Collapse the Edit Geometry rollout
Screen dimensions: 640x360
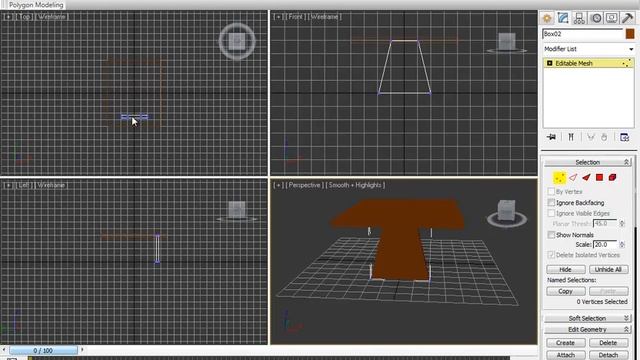coord(587,329)
